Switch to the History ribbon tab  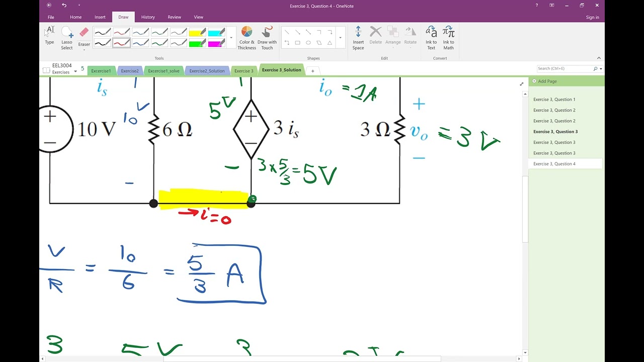[x=148, y=17]
